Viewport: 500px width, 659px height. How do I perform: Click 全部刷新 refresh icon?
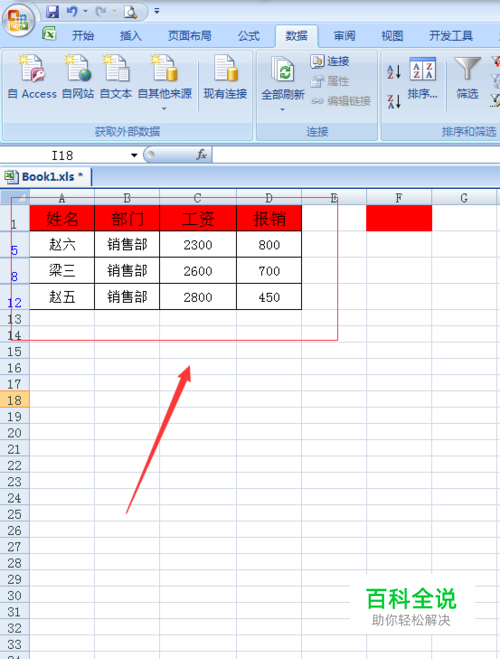click(283, 70)
